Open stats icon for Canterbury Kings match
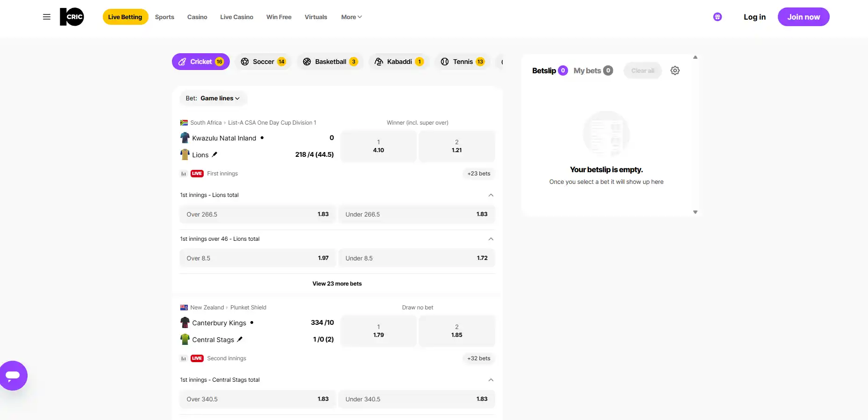The width and height of the screenshot is (868, 420). click(184, 358)
